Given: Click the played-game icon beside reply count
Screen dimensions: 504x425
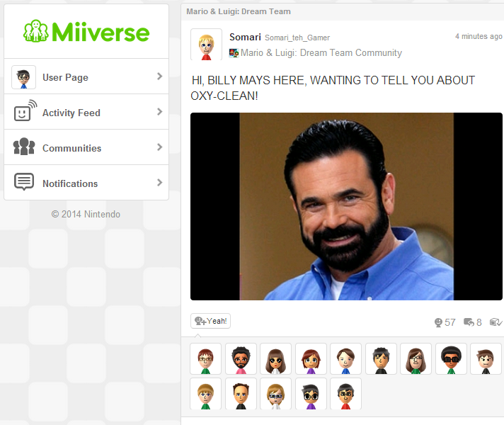Looking at the screenshot, I should tap(496, 322).
